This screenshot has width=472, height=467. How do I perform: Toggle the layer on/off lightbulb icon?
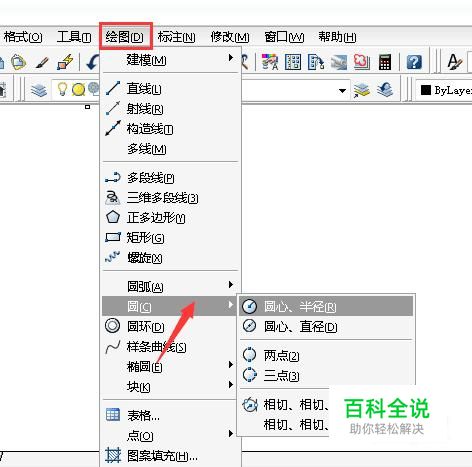pos(62,89)
